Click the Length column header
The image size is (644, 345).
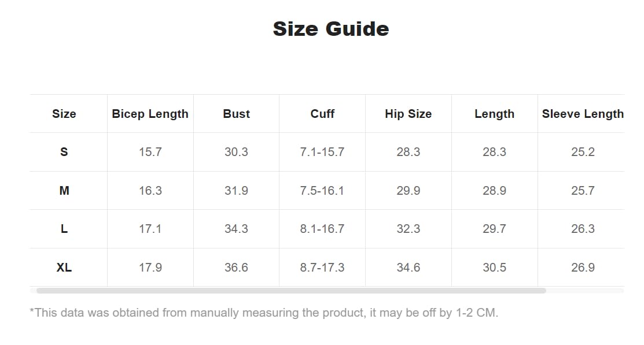coord(495,114)
